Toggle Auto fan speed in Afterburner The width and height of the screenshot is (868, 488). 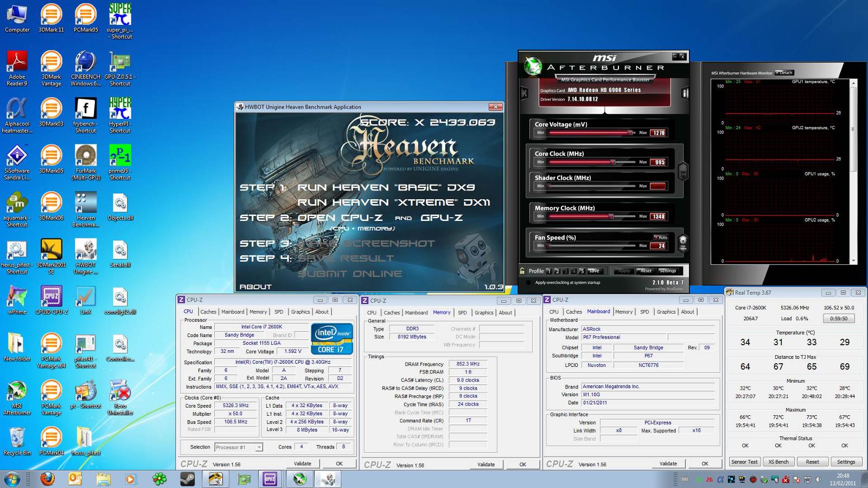coord(661,237)
